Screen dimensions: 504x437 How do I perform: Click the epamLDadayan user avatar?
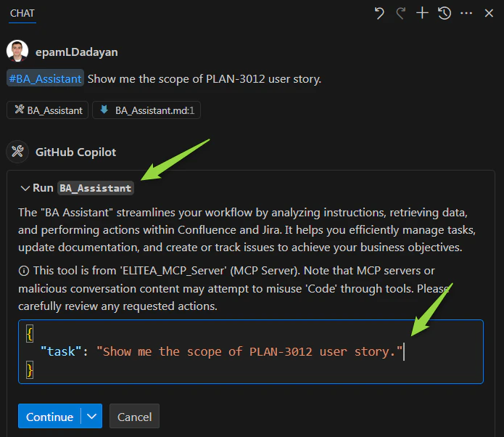point(17,51)
